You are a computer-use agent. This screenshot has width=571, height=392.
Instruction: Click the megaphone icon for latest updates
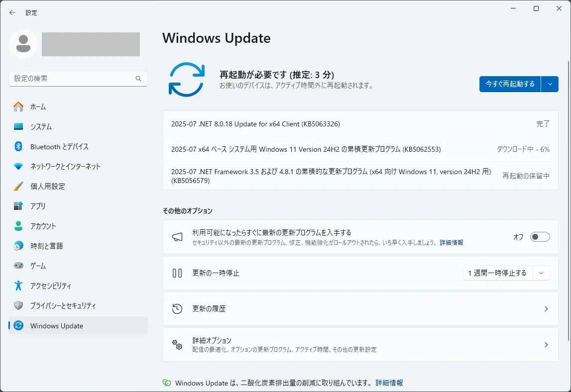coord(177,237)
